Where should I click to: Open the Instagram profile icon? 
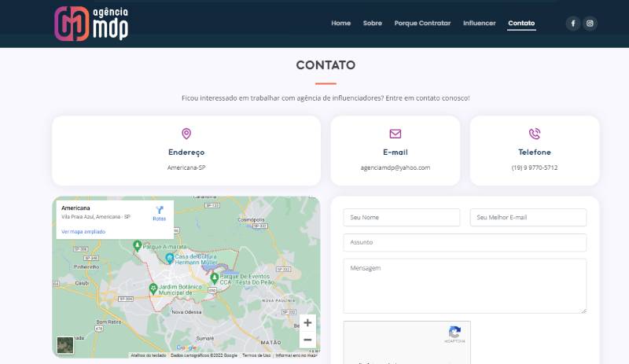(x=590, y=24)
